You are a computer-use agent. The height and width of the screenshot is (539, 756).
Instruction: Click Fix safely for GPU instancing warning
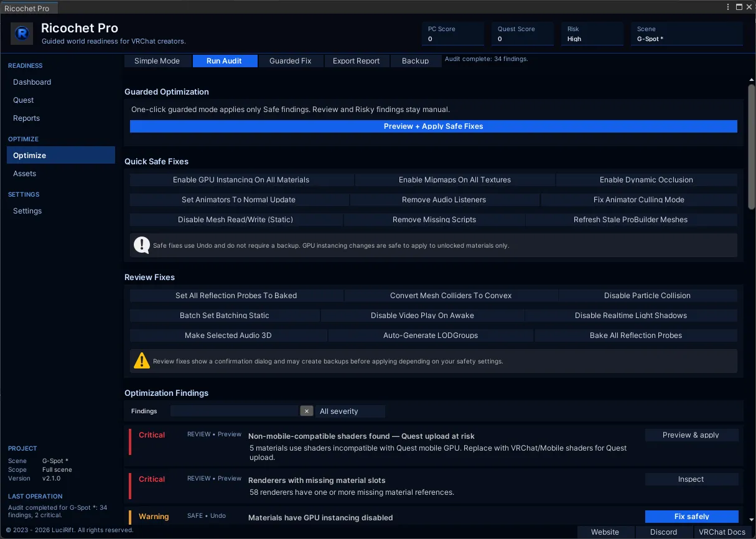pos(692,517)
